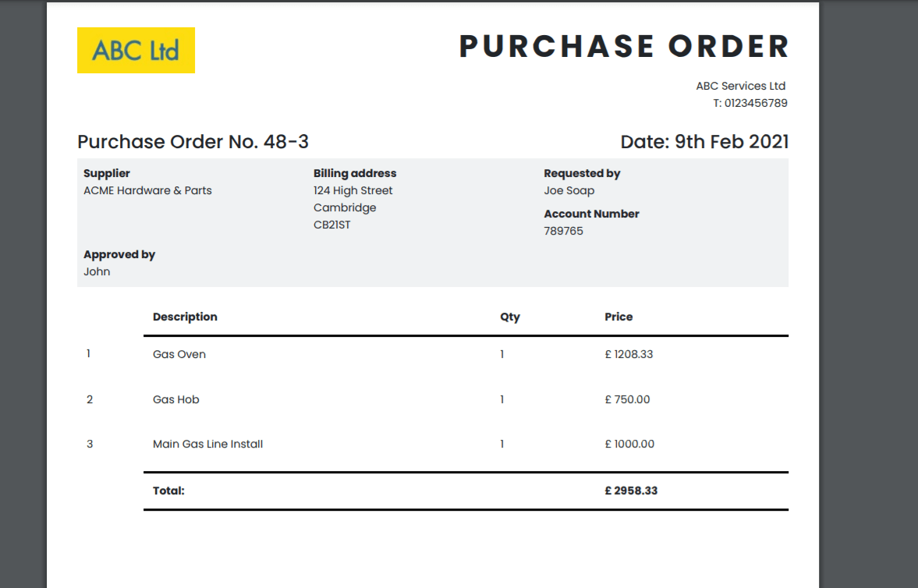Click the PURCHASE ORDER heading
The height and width of the screenshot is (588, 918).
click(624, 47)
